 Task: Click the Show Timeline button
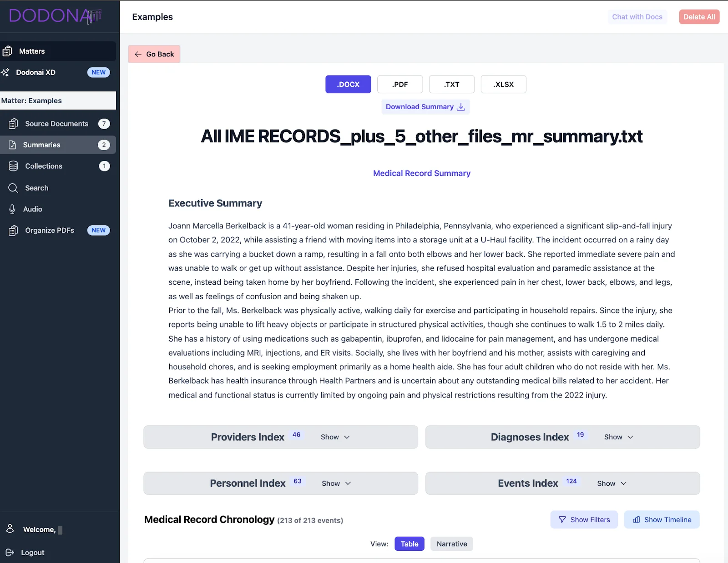662,520
